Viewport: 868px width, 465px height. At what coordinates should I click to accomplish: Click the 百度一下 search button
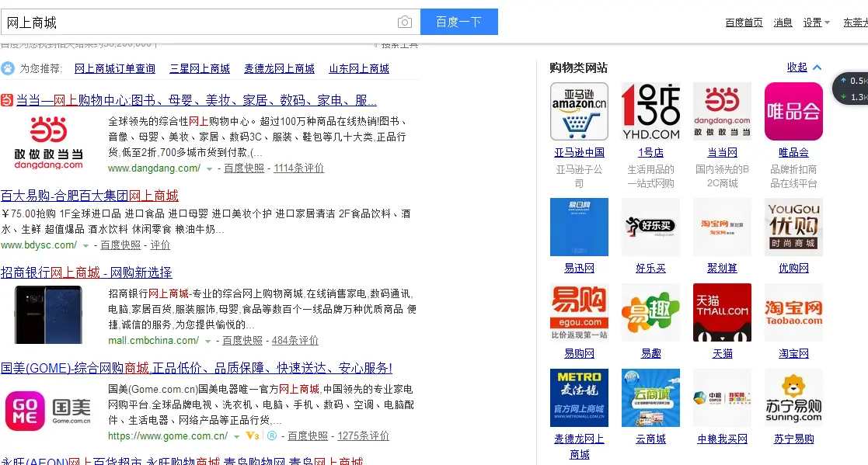(x=459, y=22)
